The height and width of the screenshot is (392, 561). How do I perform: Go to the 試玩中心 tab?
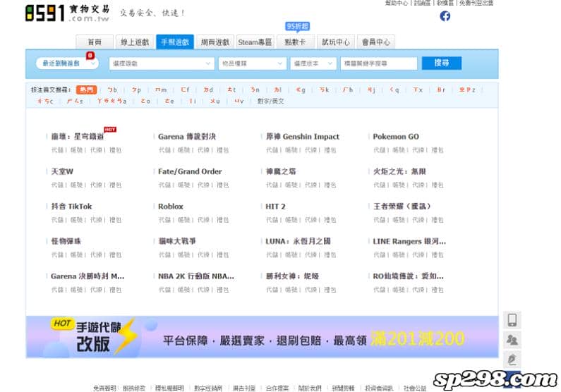pos(335,42)
